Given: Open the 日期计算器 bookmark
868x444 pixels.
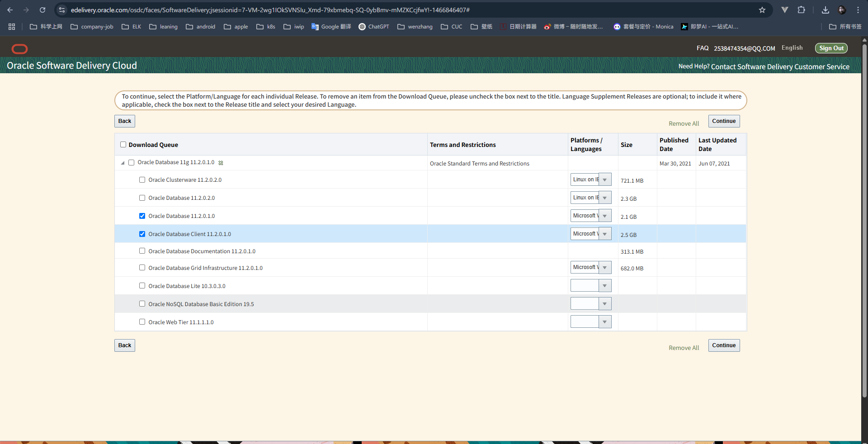Looking at the screenshot, I should click(518, 27).
